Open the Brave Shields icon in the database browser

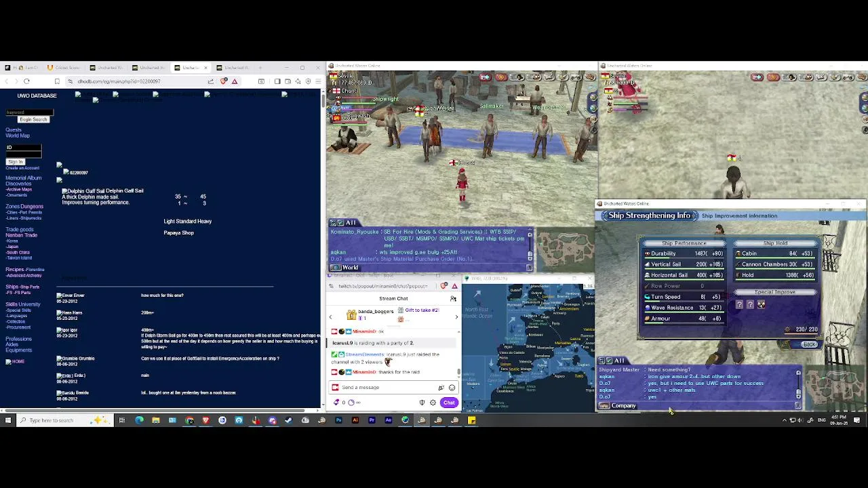tap(224, 81)
